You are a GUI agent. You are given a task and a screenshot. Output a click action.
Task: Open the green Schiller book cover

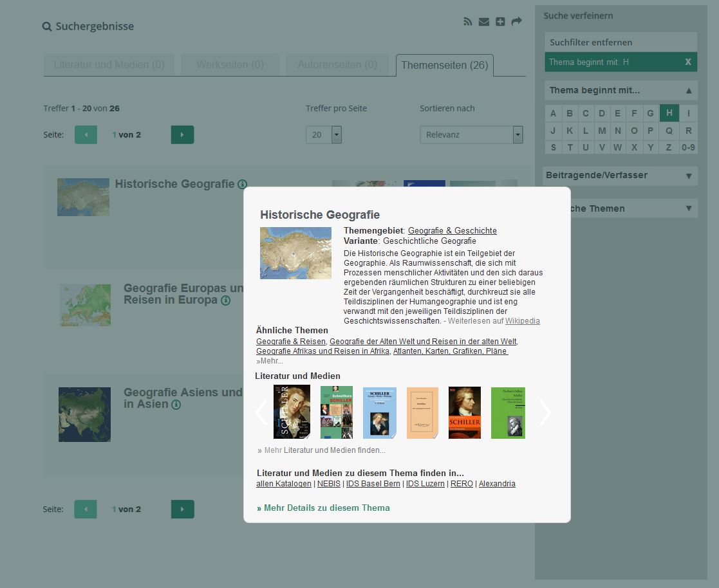tap(508, 413)
